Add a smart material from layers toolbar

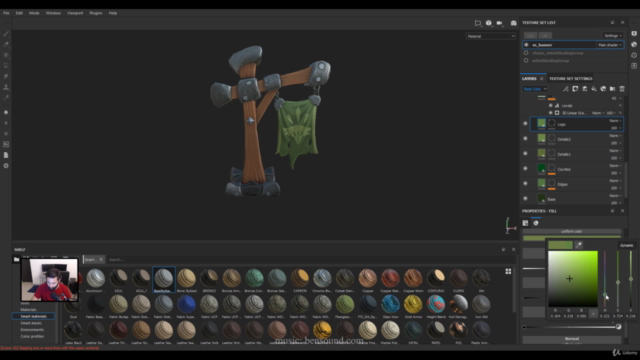pos(603,89)
